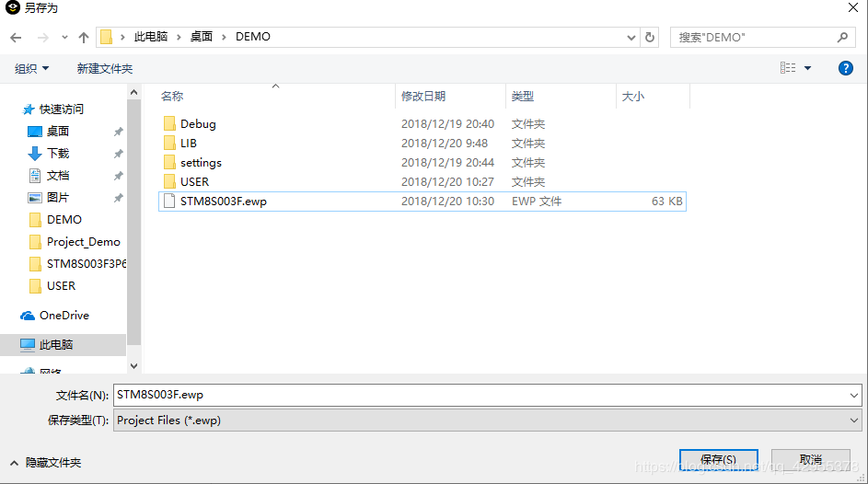Unpin 桌面 pin icon

(x=118, y=132)
